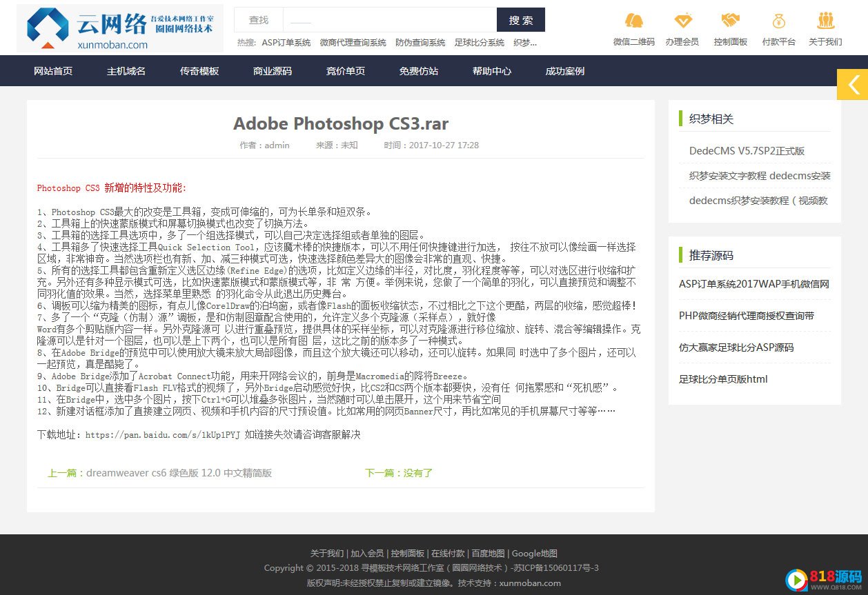The height and width of the screenshot is (595, 868).
Task: Click list item 9 about Acrobat Connect
Action: pyautogui.click(x=253, y=376)
